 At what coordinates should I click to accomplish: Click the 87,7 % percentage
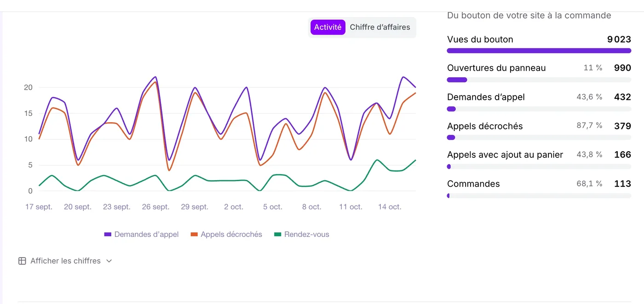pyautogui.click(x=589, y=126)
